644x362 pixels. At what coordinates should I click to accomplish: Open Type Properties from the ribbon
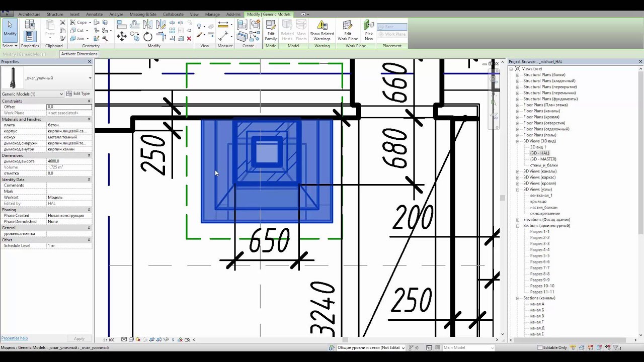pyautogui.click(x=30, y=25)
